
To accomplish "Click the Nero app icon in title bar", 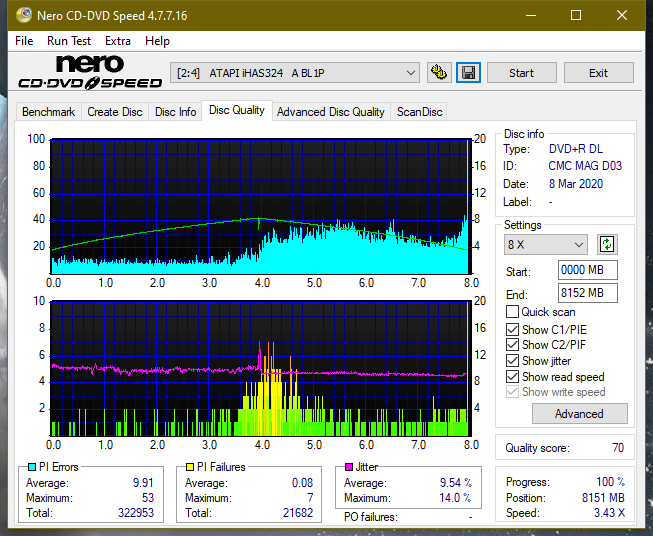I will [x=23, y=15].
